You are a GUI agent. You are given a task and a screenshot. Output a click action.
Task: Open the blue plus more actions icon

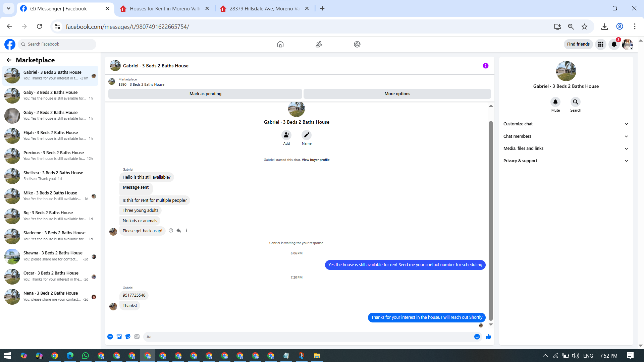(x=110, y=337)
